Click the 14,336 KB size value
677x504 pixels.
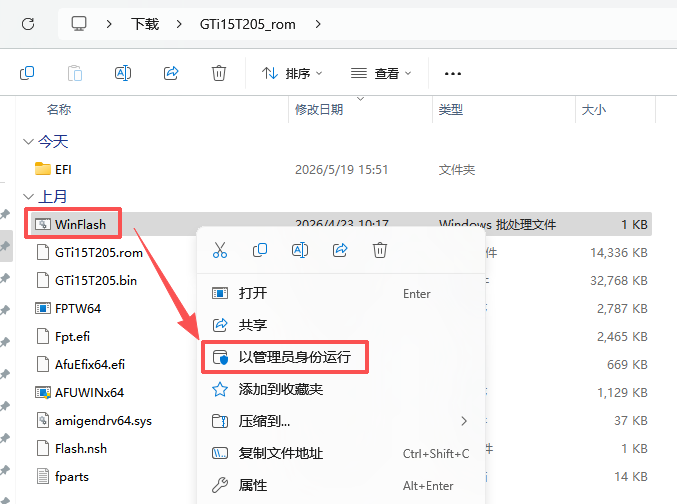(619, 253)
